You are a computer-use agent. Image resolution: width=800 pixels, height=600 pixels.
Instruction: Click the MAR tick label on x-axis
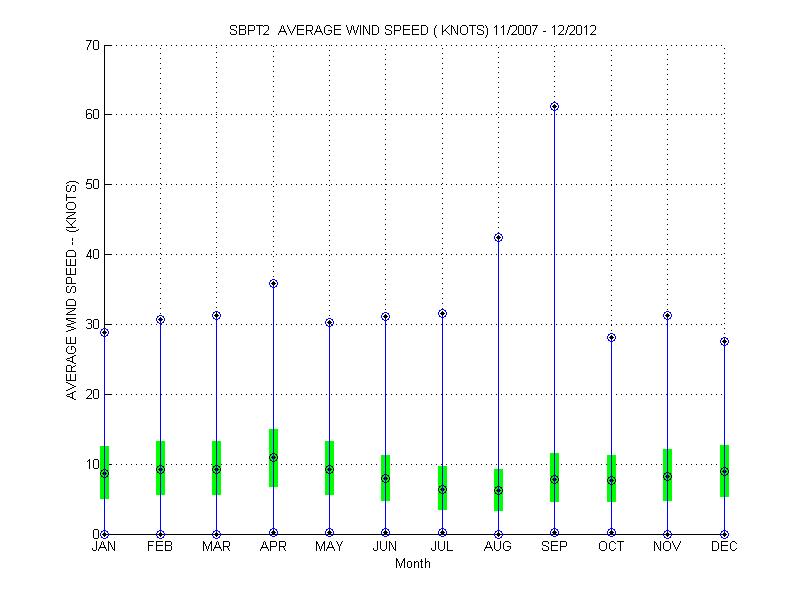(x=216, y=547)
